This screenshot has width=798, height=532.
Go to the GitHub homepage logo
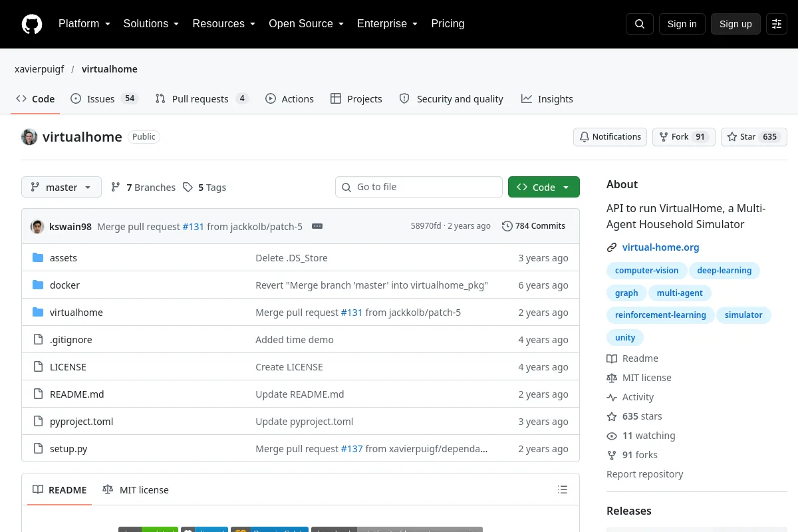(x=32, y=24)
